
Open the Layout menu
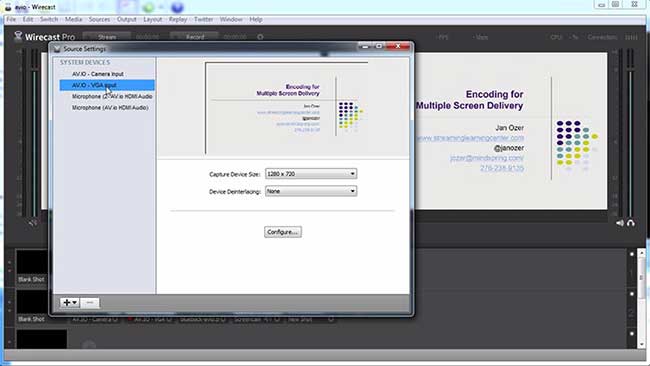153,19
